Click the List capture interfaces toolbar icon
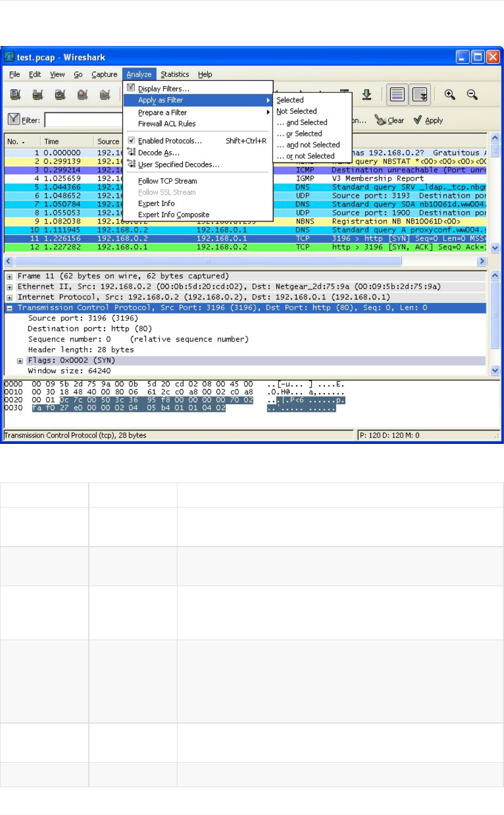 point(15,95)
